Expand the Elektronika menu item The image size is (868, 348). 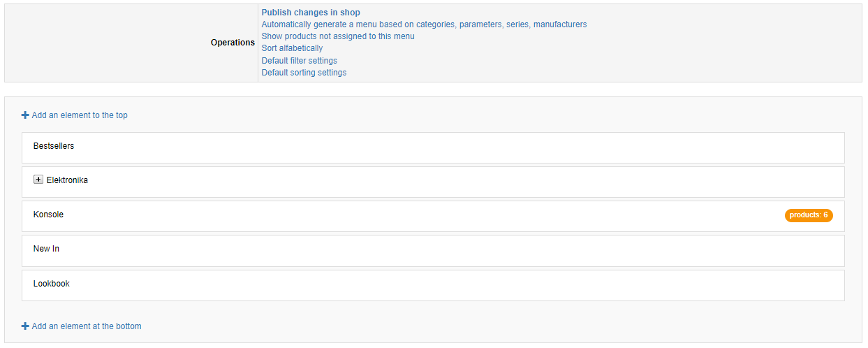tap(38, 180)
